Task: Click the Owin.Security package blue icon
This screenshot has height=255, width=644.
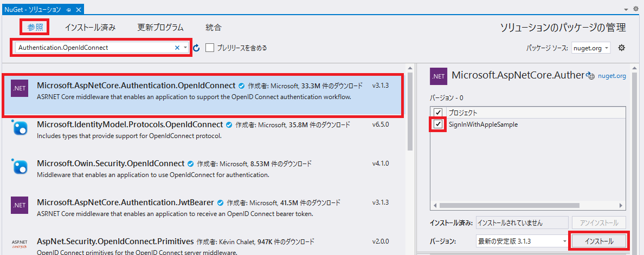Action: (20, 166)
